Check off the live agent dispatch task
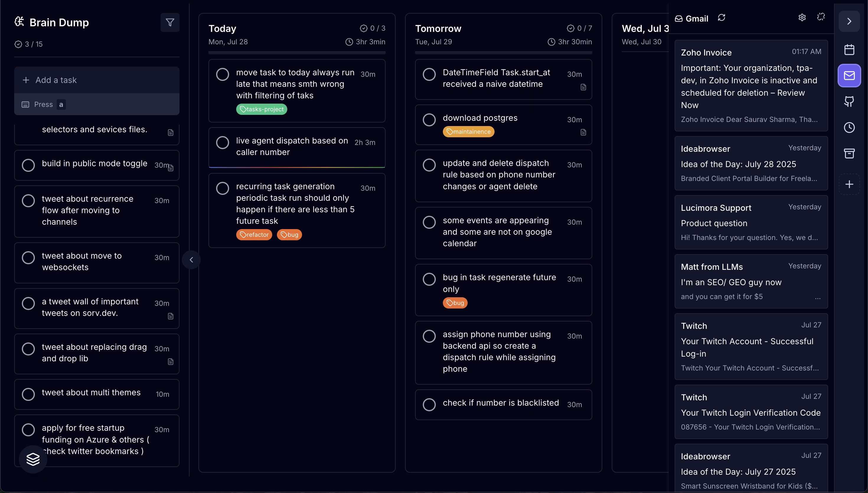Image resolution: width=868 pixels, height=493 pixels. coord(223,143)
